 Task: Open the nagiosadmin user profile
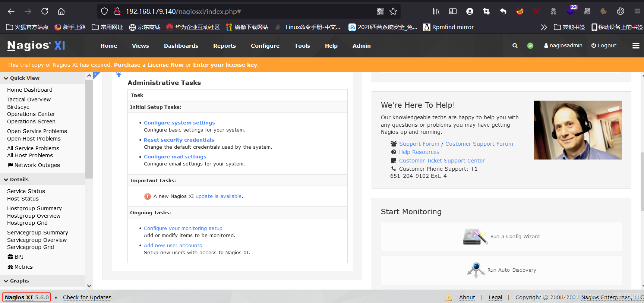click(563, 45)
